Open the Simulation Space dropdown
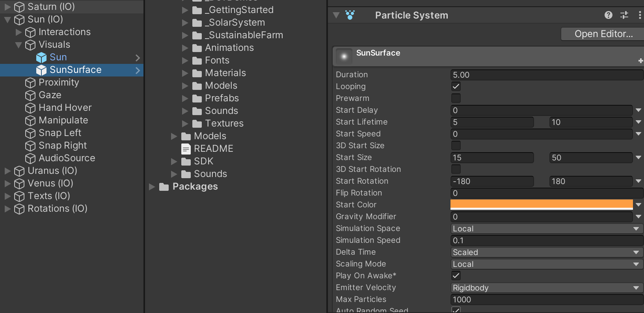The width and height of the screenshot is (644, 313). pos(545,229)
